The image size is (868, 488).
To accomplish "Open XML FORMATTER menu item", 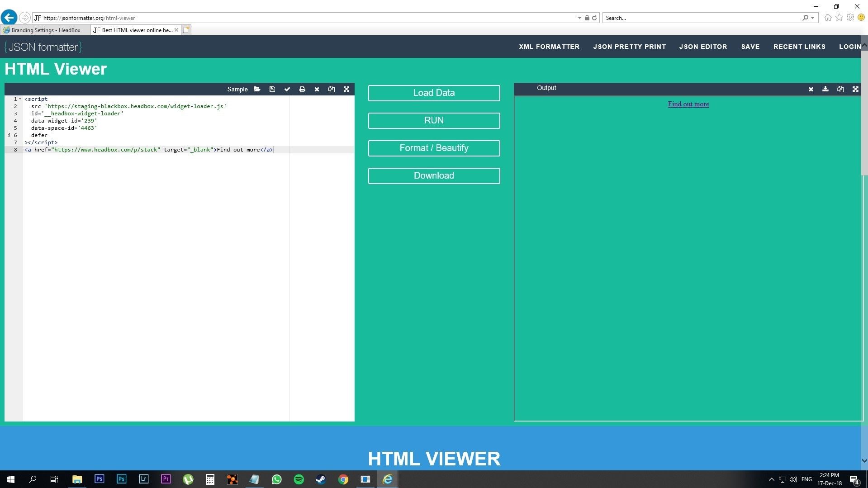I will [549, 47].
